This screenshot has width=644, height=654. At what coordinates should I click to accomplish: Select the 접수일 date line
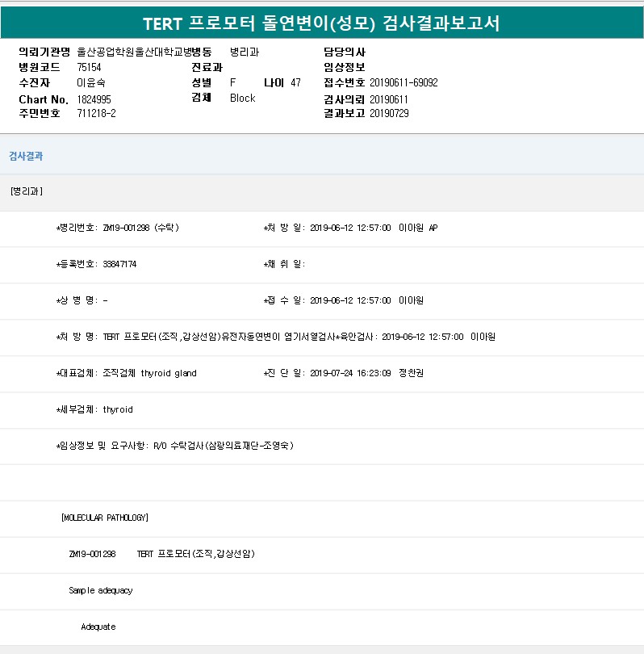tap(344, 300)
